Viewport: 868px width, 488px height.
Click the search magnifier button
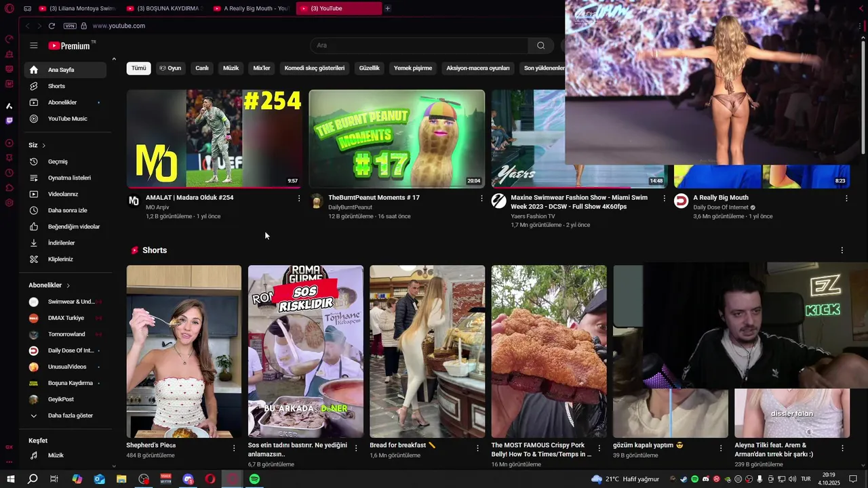click(x=540, y=45)
